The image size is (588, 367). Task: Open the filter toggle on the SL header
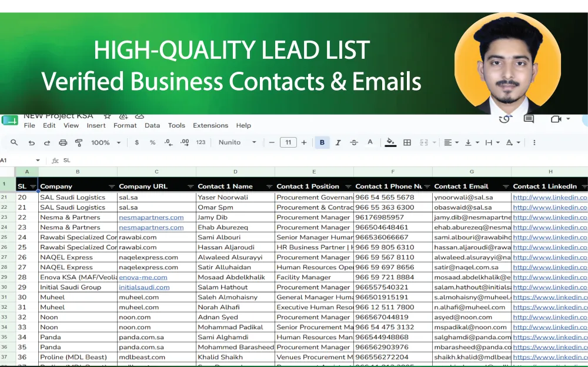pyautogui.click(x=33, y=186)
